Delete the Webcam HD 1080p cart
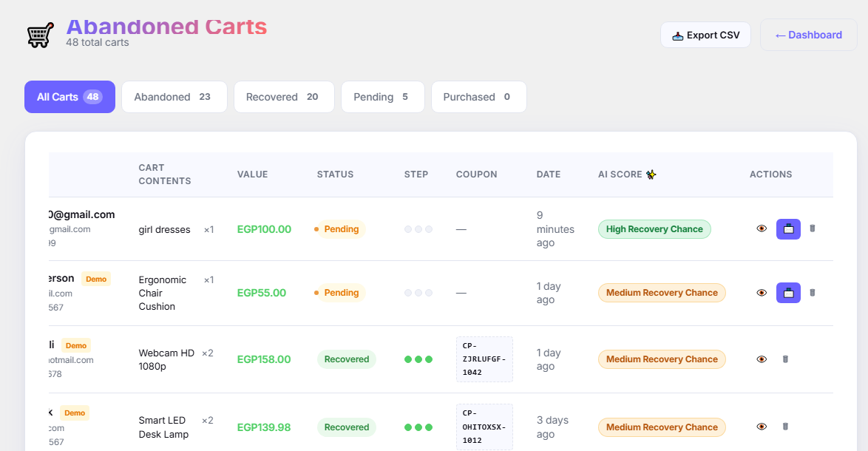Image resolution: width=868 pixels, height=451 pixels. pos(785,359)
